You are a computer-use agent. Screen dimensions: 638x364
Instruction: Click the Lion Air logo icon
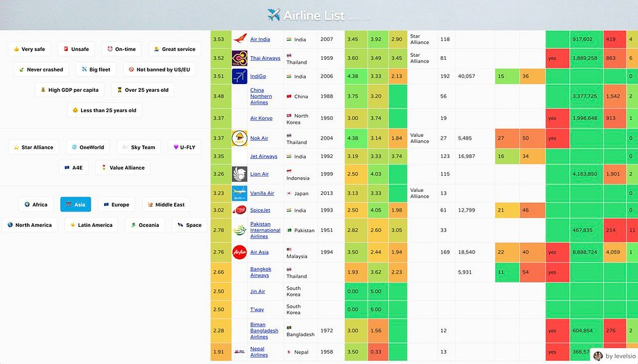239,174
